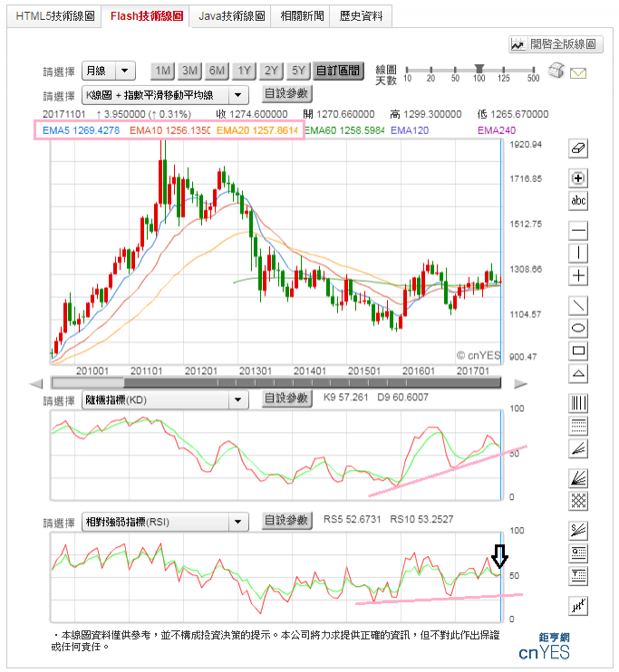Select the eraser drawing tool
This screenshot has height=672, width=619.
pyautogui.click(x=579, y=148)
